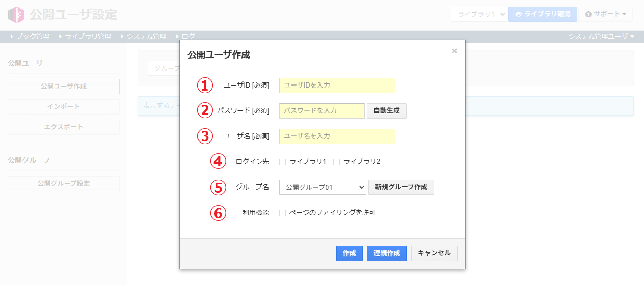Open the 公開グループ01 group dropdown
The width and height of the screenshot is (644, 285).
(x=323, y=187)
